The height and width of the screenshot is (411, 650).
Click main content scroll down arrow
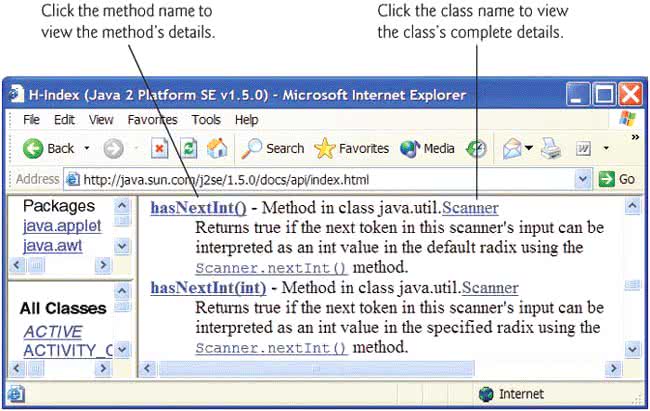(x=632, y=349)
